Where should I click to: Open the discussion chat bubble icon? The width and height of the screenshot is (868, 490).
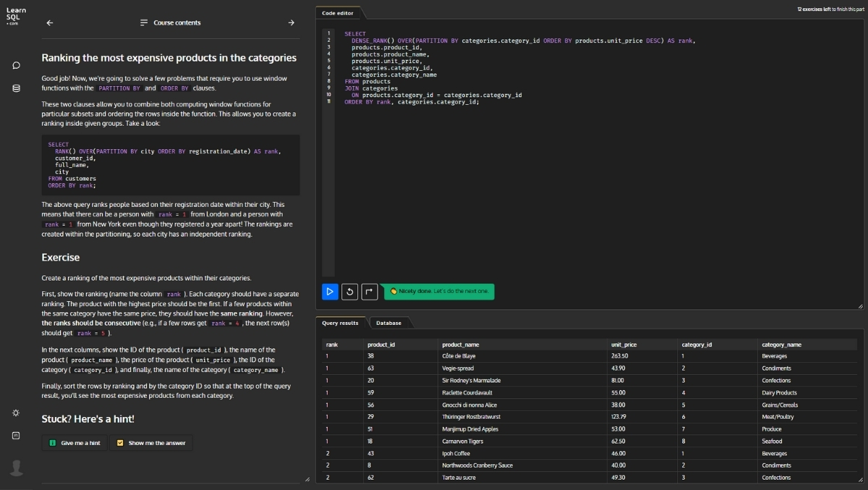click(x=16, y=65)
